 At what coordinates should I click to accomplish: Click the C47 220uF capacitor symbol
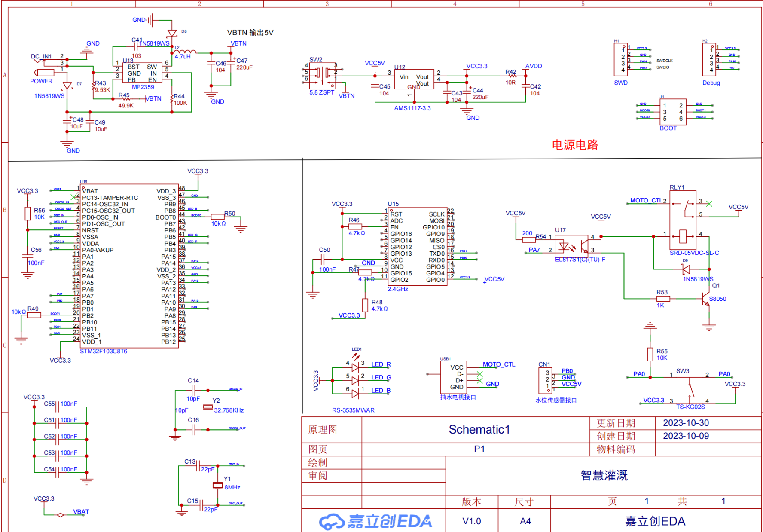tap(231, 62)
